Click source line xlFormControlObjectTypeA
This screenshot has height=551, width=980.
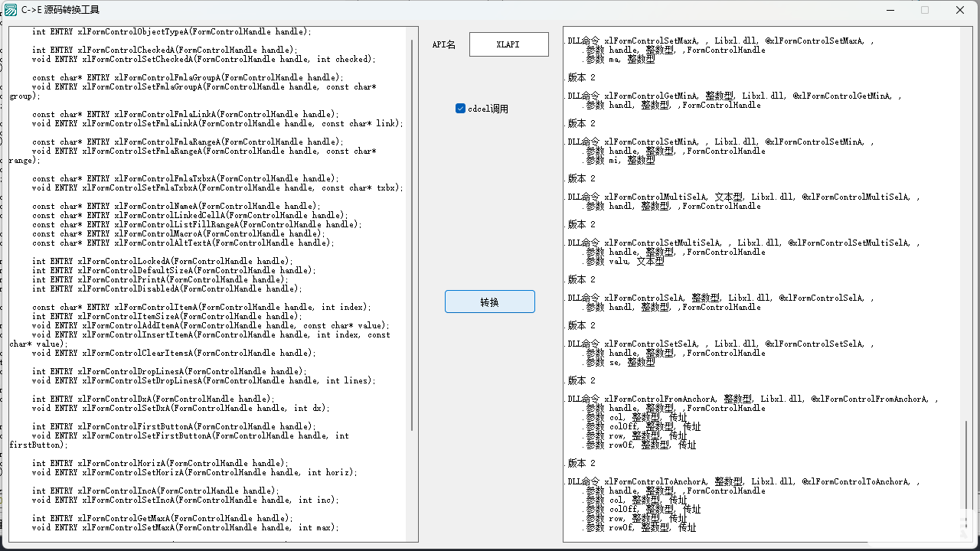pos(171,31)
